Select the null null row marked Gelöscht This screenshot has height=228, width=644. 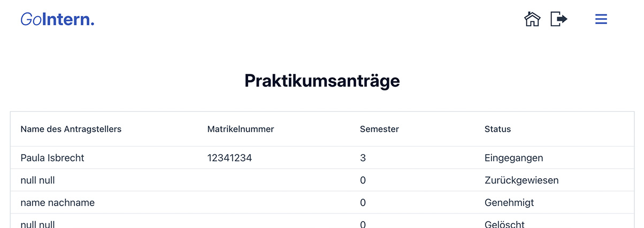(x=37, y=224)
